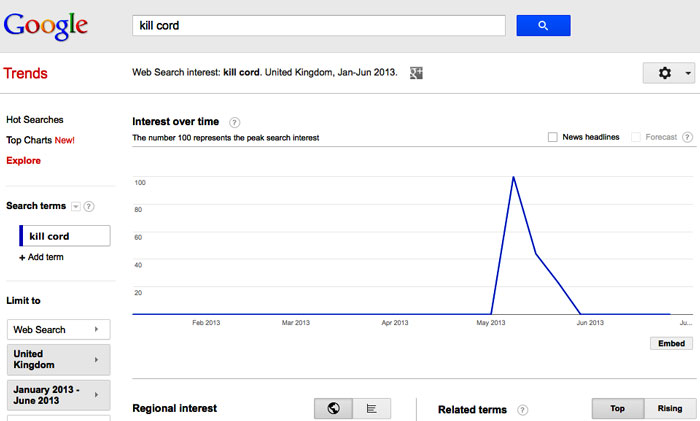Tick the Forecast checkbox
The image size is (700, 421).
click(636, 137)
